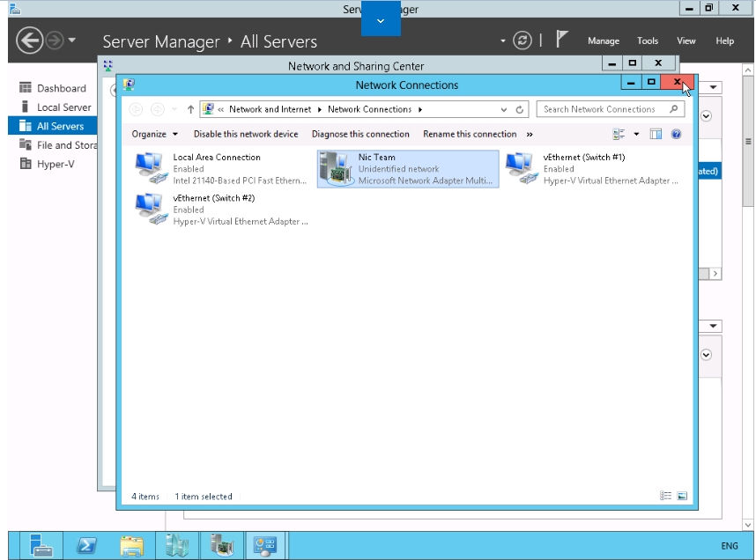This screenshot has height=560, width=756.
Task: Click the Server Manager vertical scrollbar thumb
Action: (x=748, y=141)
